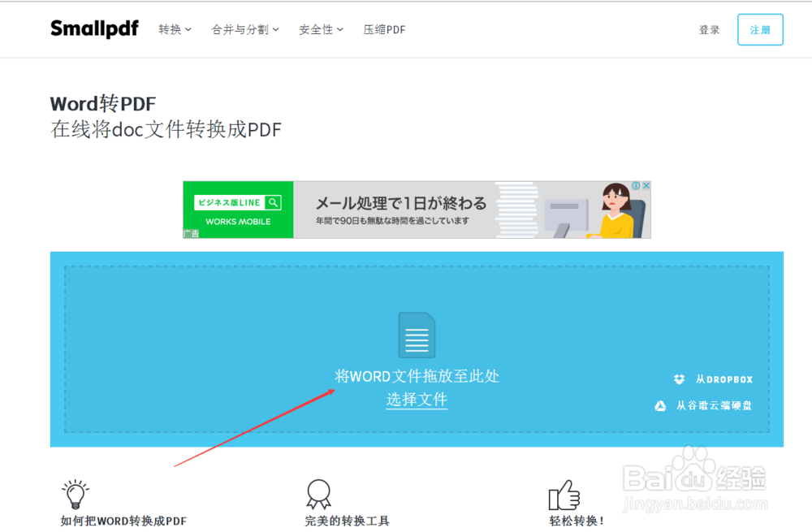Open the 安全性 dropdown
The width and height of the screenshot is (812, 532).
pyautogui.click(x=320, y=28)
